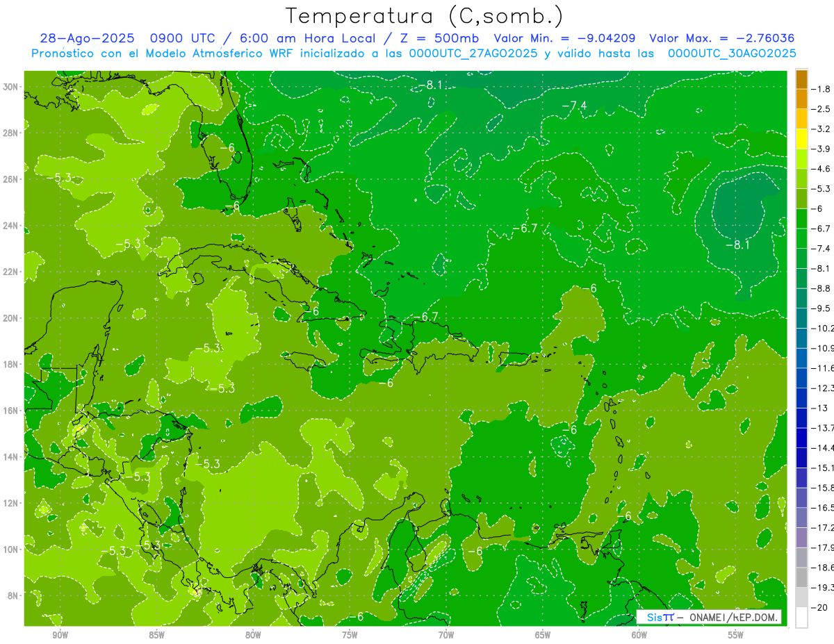Click the legend value -1.8

point(821,89)
